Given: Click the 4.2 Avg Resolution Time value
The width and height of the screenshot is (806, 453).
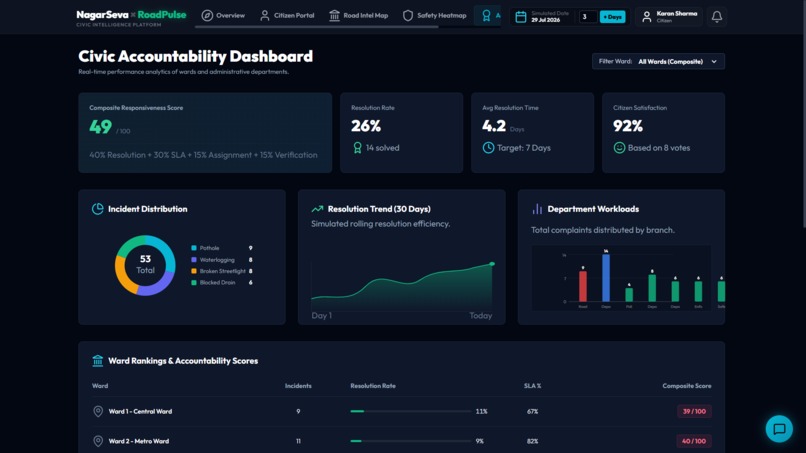Looking at the screenshot, I should pyautogui.click(x=494, y=126).
